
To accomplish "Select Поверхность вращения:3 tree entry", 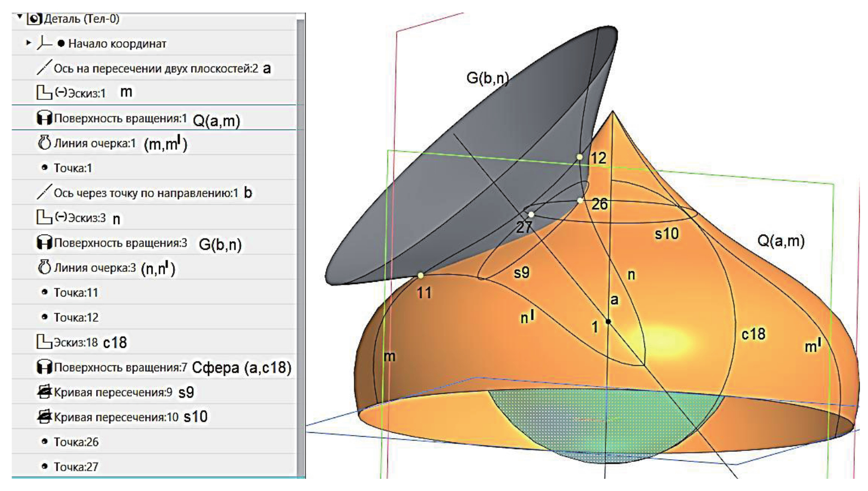I will coord(120,243).
